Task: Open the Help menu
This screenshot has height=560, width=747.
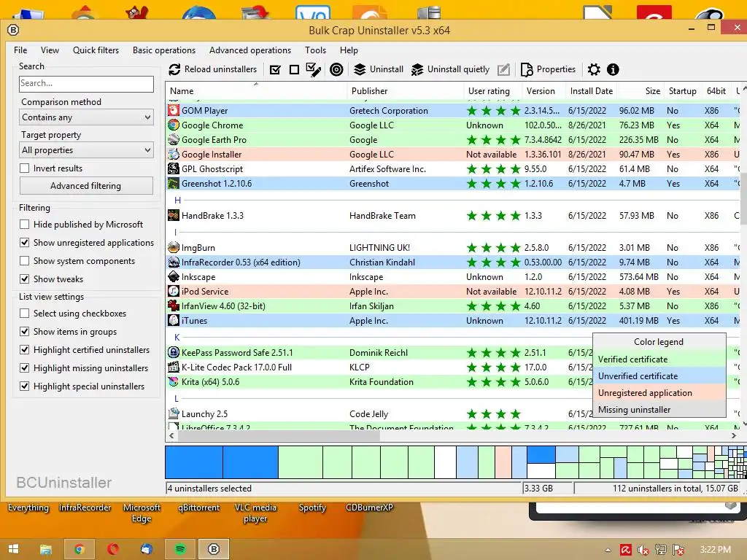Action: [x=349, y=50]
